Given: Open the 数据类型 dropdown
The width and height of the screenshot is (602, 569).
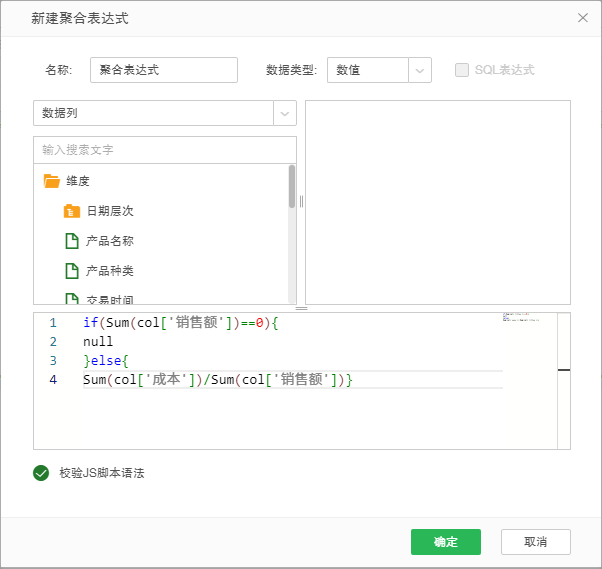Looking at the screenshot, I should click(x=421, y=70).
